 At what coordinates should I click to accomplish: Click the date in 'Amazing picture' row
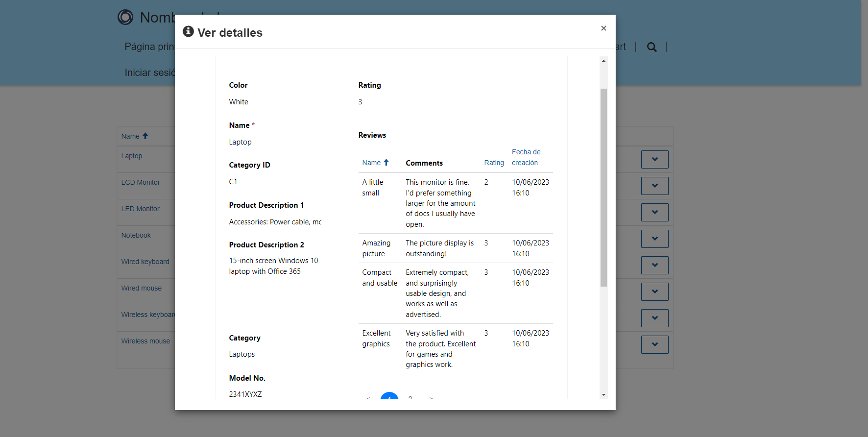click(530, 248)
